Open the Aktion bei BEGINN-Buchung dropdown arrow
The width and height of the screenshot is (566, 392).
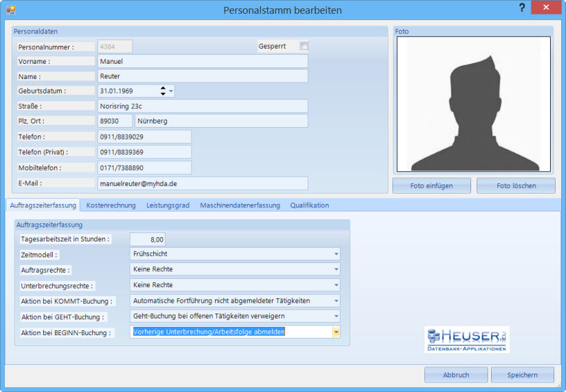tap(336, 332)
